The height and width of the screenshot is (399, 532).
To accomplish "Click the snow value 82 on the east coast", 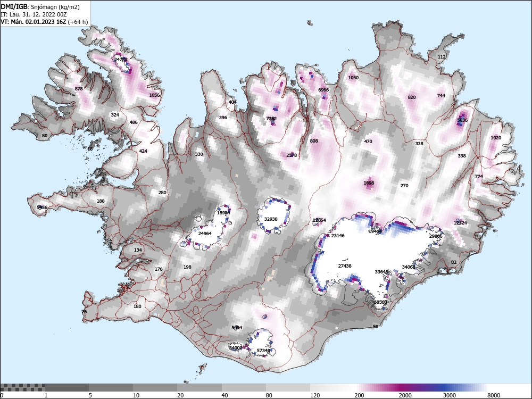I will (x=454, y=262).
